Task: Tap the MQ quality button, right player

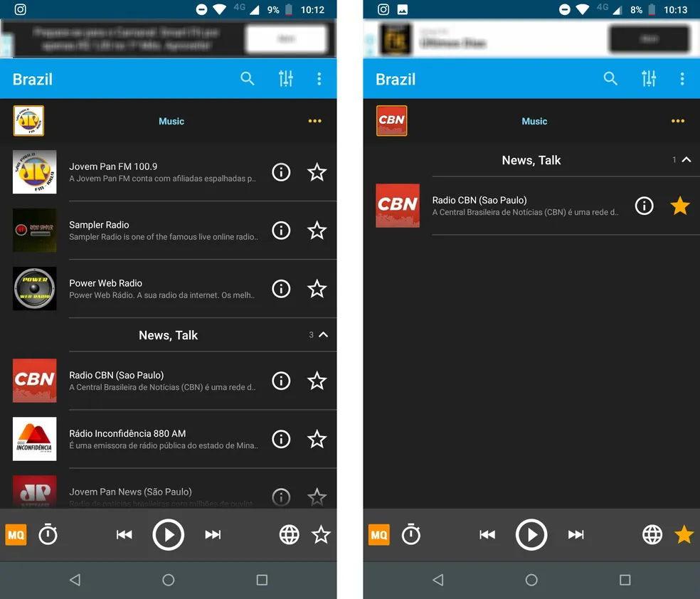Action: pyautogui.click(x=379, y=535)
